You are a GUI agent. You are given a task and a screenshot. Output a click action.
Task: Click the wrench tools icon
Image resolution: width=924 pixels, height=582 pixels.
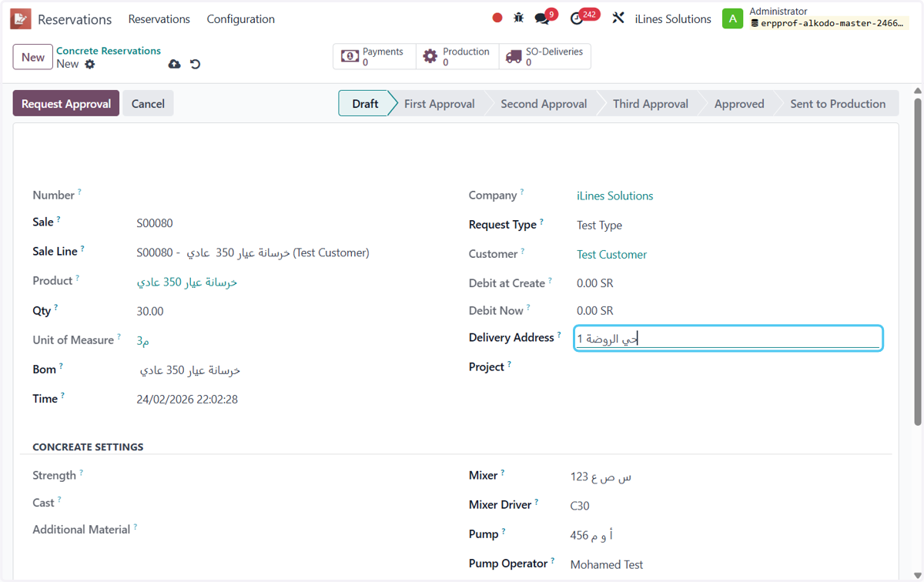pyautogui.click(x=618, y=18)
